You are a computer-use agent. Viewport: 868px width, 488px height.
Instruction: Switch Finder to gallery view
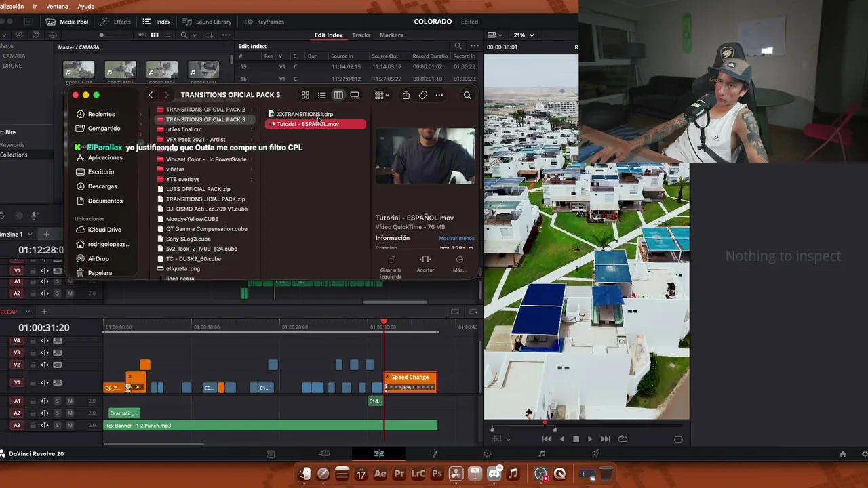tap(355, 95)
